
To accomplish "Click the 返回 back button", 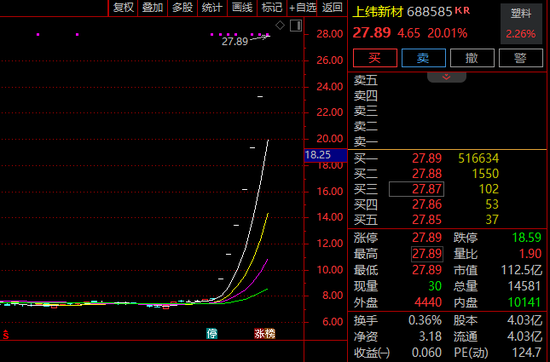I will pos(332,7).
